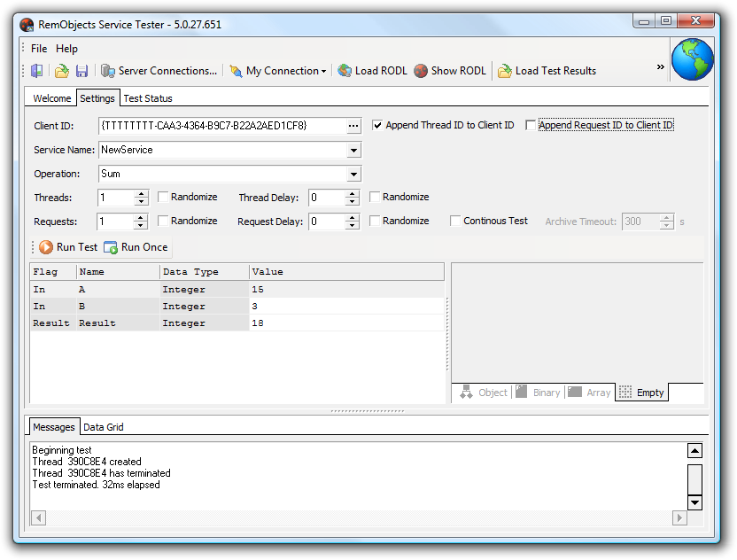Increase the Thread Delay value
The width and height of the screenshot is (737, 560).
352,193
